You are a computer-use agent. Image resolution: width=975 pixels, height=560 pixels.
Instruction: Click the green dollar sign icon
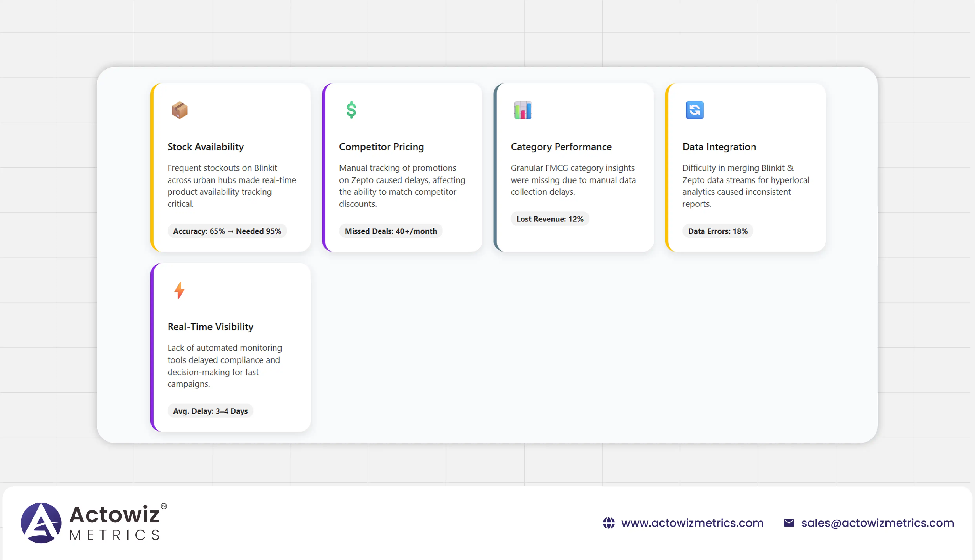(x=351, y=110)
